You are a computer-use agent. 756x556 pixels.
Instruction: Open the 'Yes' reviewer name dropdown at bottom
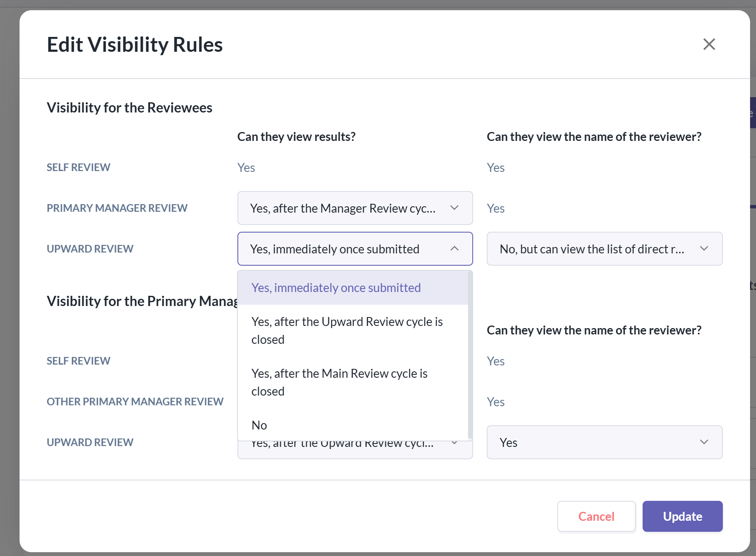click(x=592, y=442)
